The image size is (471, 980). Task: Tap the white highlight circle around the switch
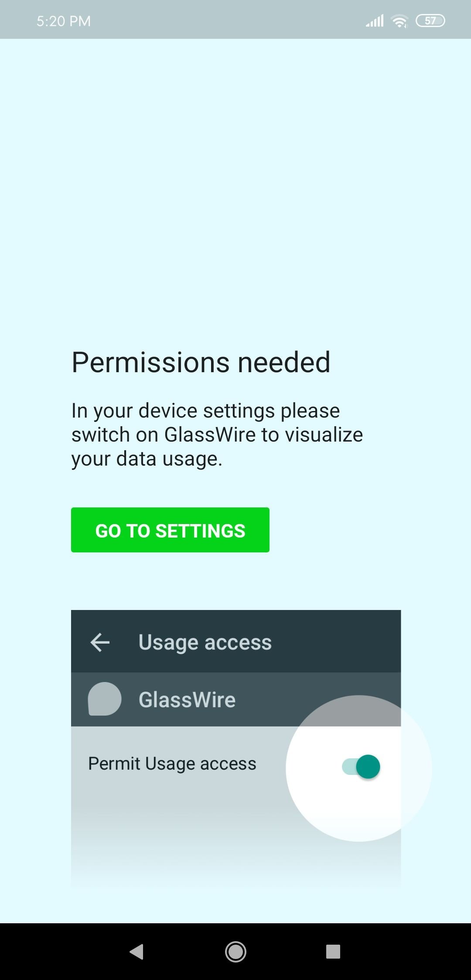click(x=358, y=768)
